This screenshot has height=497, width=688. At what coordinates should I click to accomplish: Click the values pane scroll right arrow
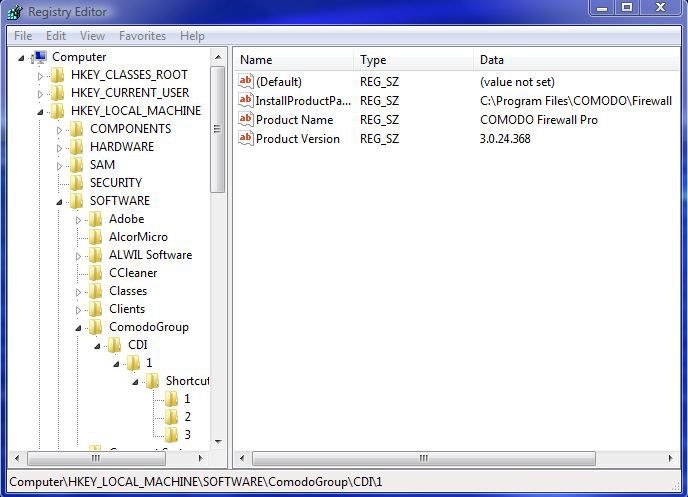(670, 458)
